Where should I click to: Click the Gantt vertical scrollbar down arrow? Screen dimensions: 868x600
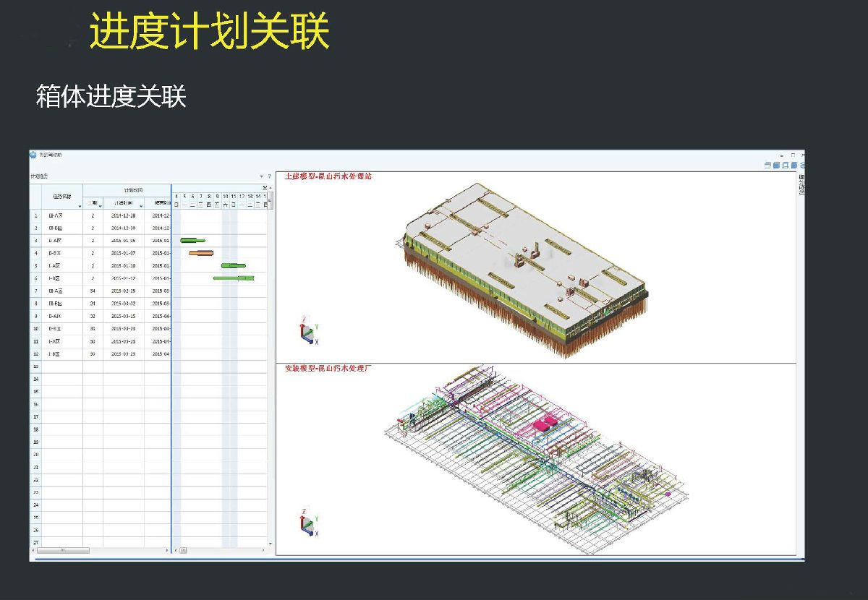[x=271, y=543]
